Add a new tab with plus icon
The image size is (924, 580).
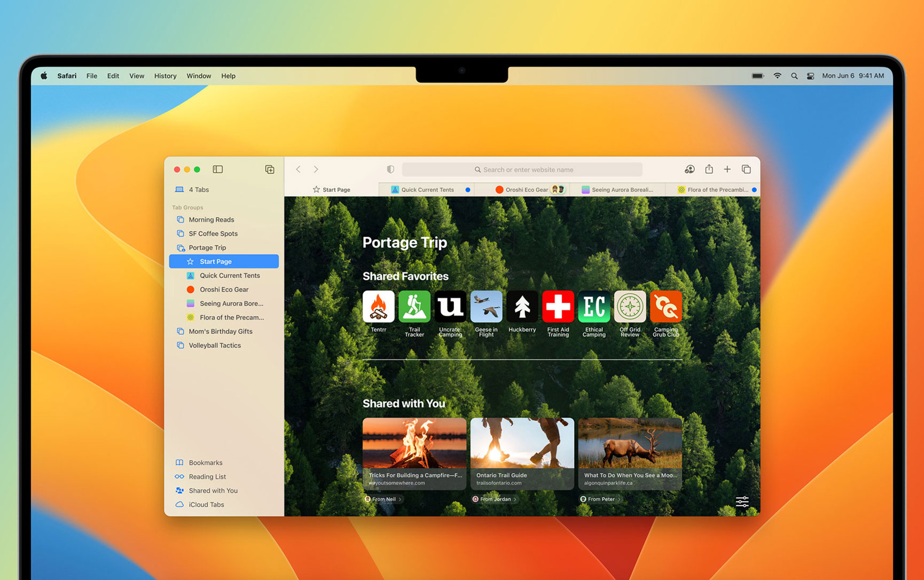727,169
